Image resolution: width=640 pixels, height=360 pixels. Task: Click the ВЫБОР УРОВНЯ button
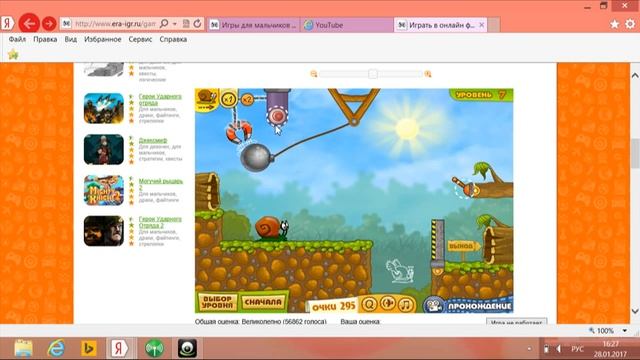click(217, 302)
